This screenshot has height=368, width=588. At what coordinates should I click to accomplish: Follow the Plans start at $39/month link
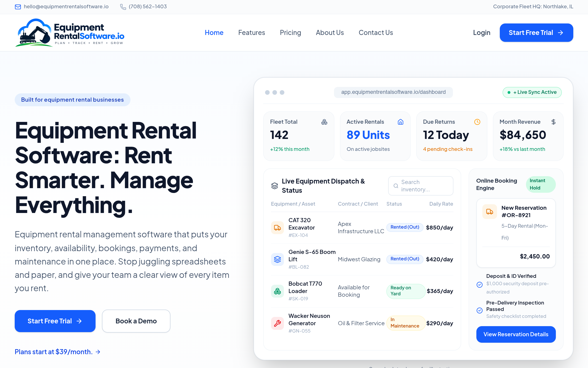pos(58,352)
